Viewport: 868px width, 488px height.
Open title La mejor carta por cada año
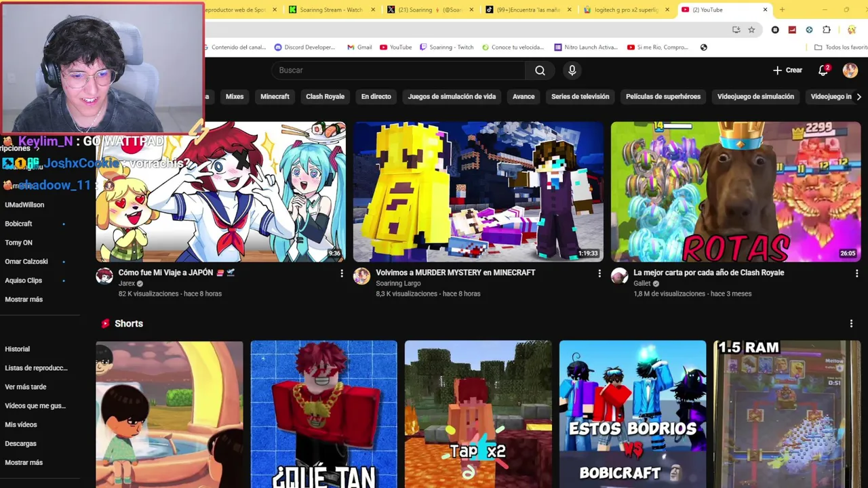(x=709, y=272)
